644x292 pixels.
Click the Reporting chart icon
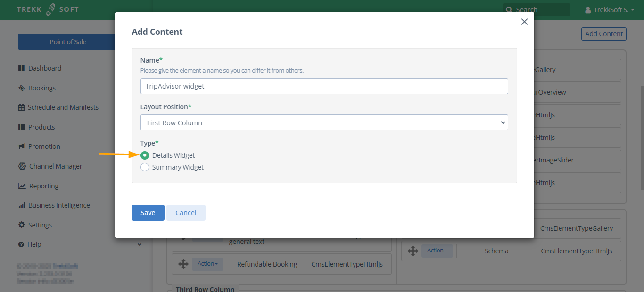(22, 186)
